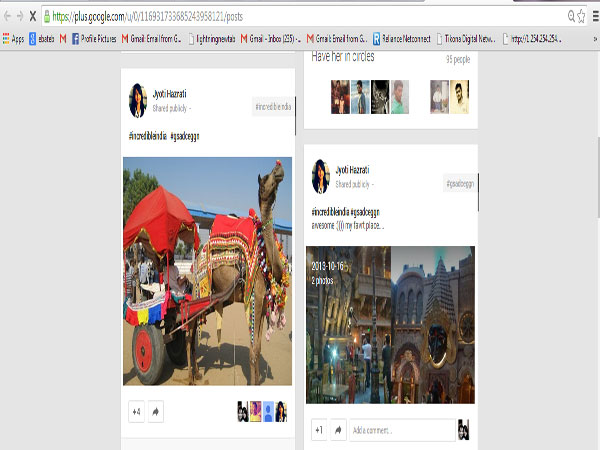Open last circle member thumbnail
Image resolution: width=600 pixels, height=450 pixels.
(x=460, y=97)
